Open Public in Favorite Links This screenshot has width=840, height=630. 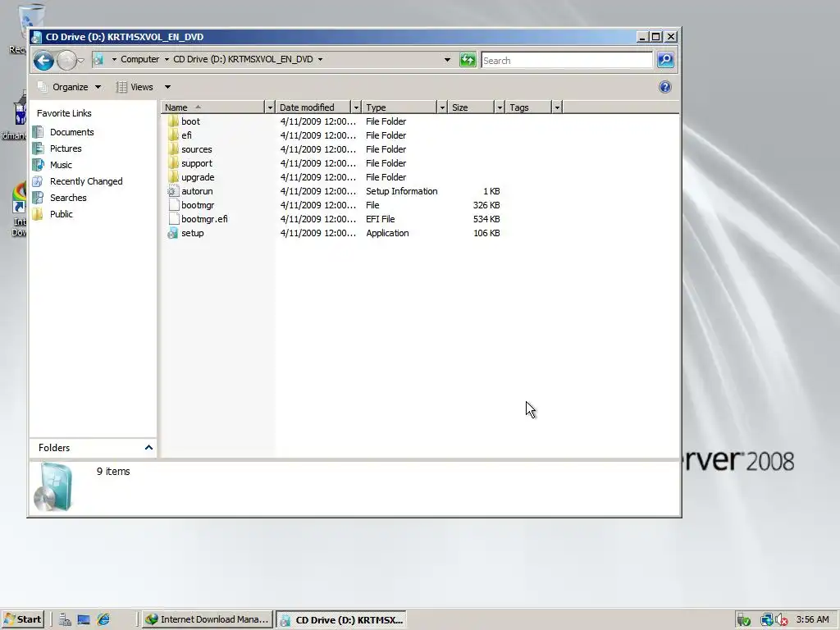[x=61, y=214]
